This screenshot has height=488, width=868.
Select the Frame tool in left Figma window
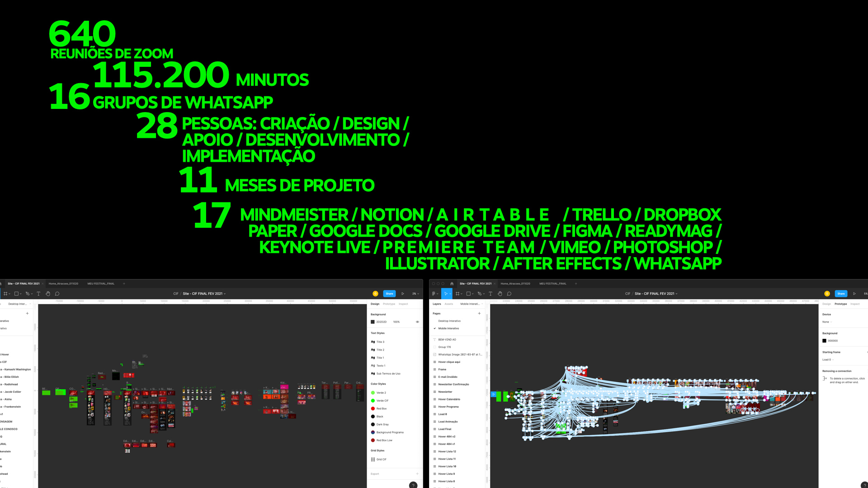(5, 294)
